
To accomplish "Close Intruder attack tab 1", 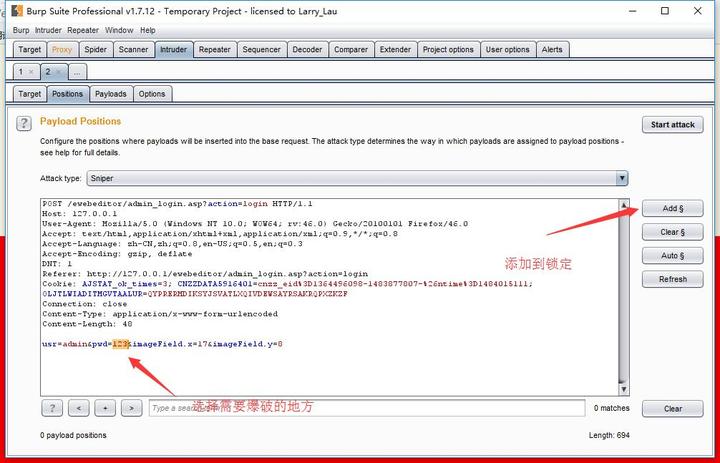I will pyautogui.click(x=31, y=72).
